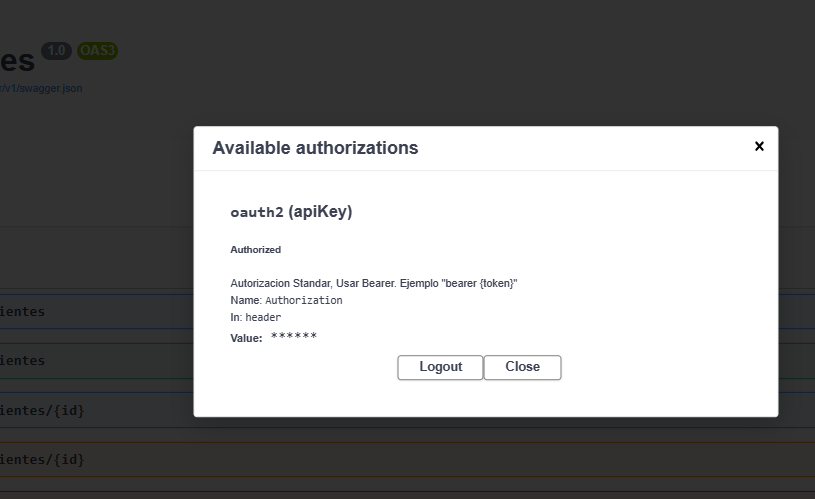Click the Authorized status label

point(256,250)
